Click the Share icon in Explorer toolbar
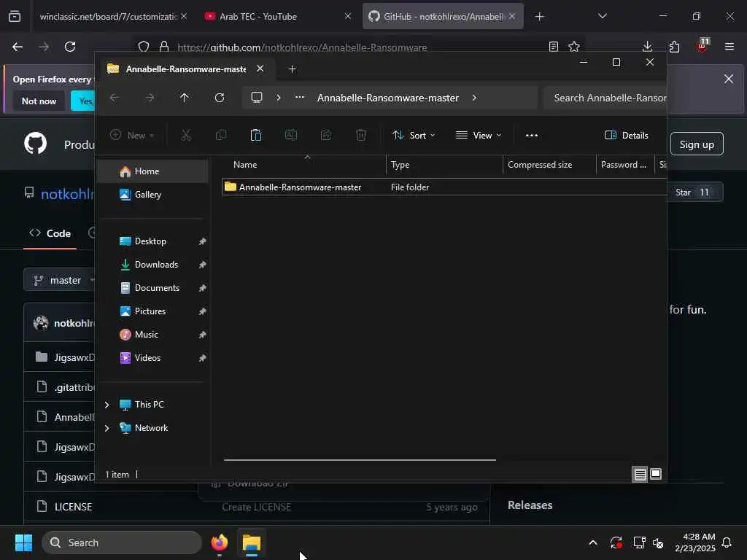This screenshot has width=747, height=560. point(326,136)
